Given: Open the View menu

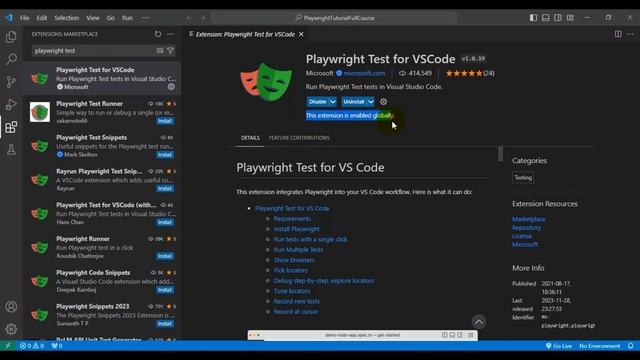Looking at the screenshot, I should (93, 18).
